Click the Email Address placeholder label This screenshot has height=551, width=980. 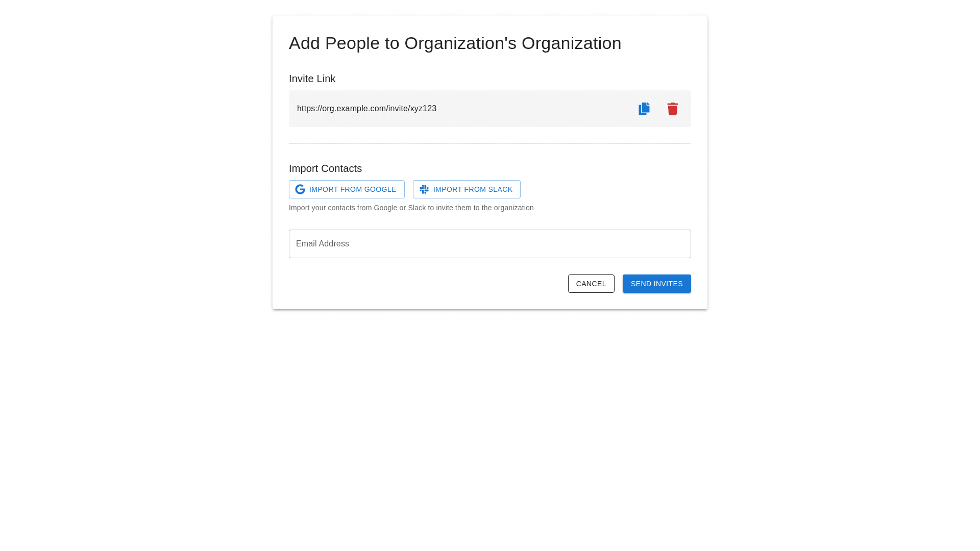[323, 244]
